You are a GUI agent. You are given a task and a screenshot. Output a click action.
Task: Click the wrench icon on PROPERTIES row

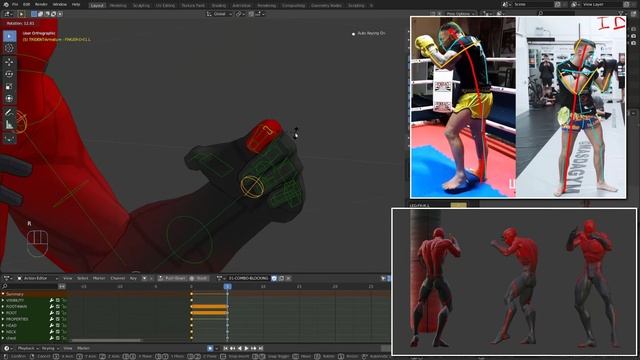tap(52, 319)
